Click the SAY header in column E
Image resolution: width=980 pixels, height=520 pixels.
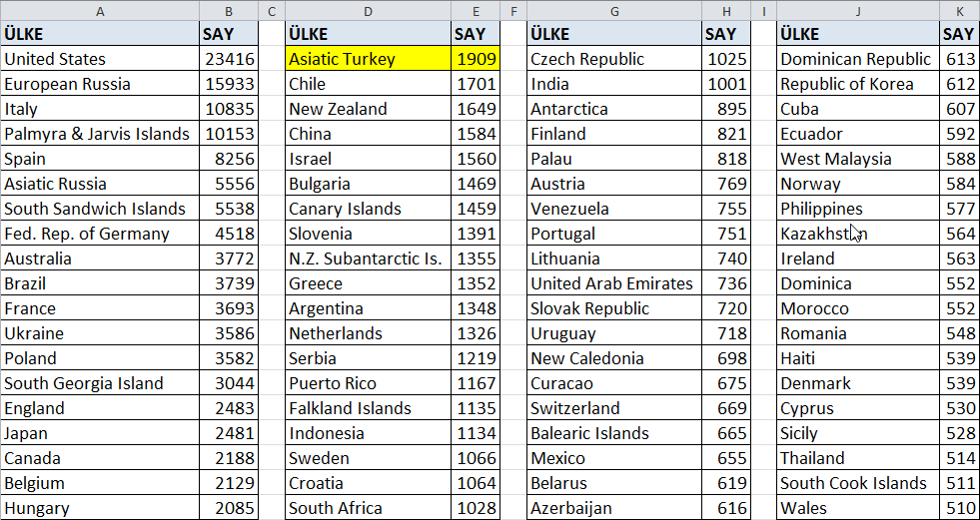(x=476, y=34)
